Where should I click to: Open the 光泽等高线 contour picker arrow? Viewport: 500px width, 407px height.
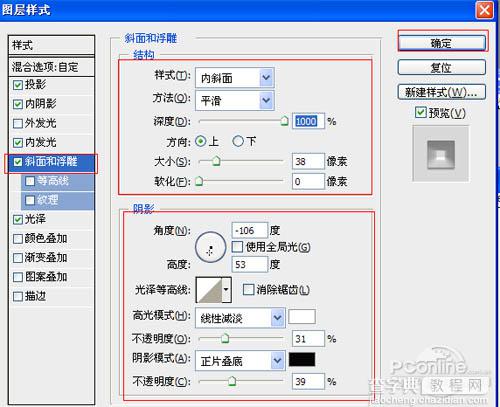pyautogui.click(x=227, y=290)
